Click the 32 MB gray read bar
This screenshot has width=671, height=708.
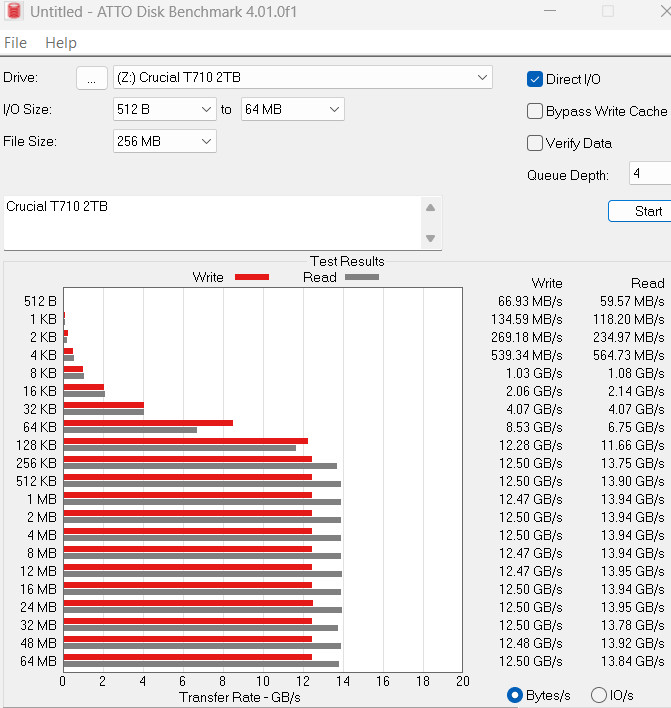200,628
